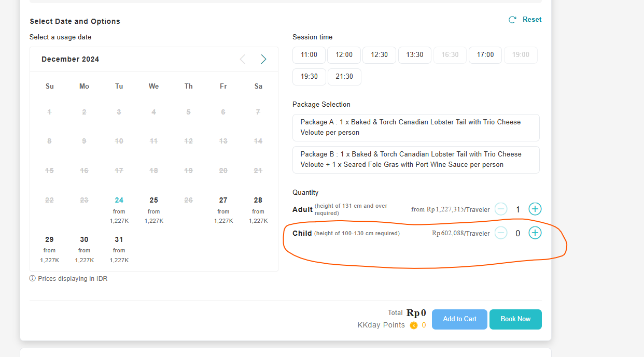644x357 pixels.
Task: Increase Child quantity with plus
Action: coord(535,233)
